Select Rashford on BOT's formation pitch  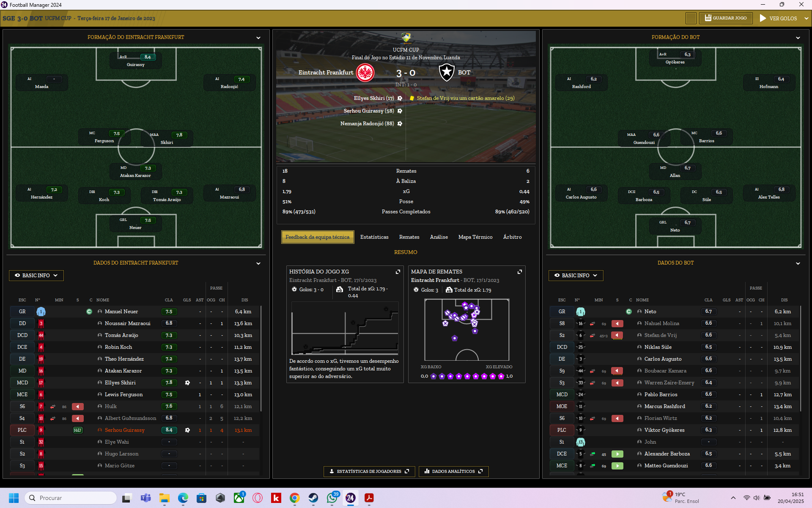pyautogui.click(x=582, y=83)
